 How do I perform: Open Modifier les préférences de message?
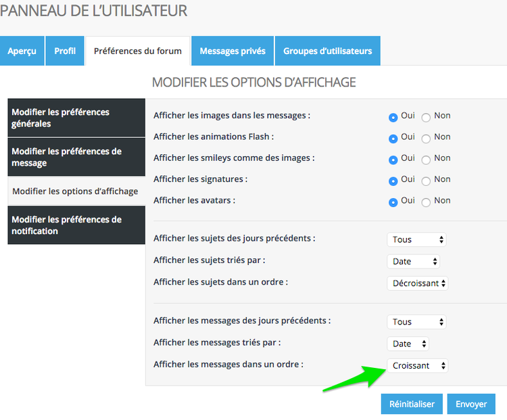76,158
